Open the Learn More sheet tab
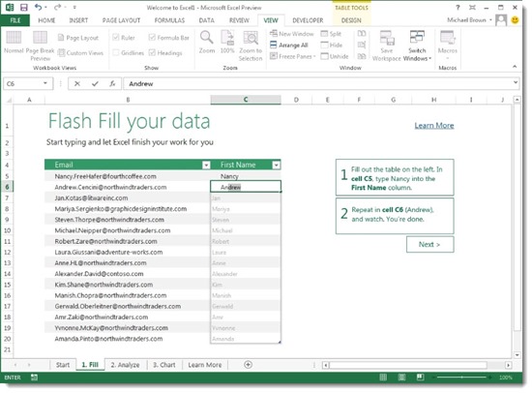This screenshot has width=532, height=393. (205, 365)
